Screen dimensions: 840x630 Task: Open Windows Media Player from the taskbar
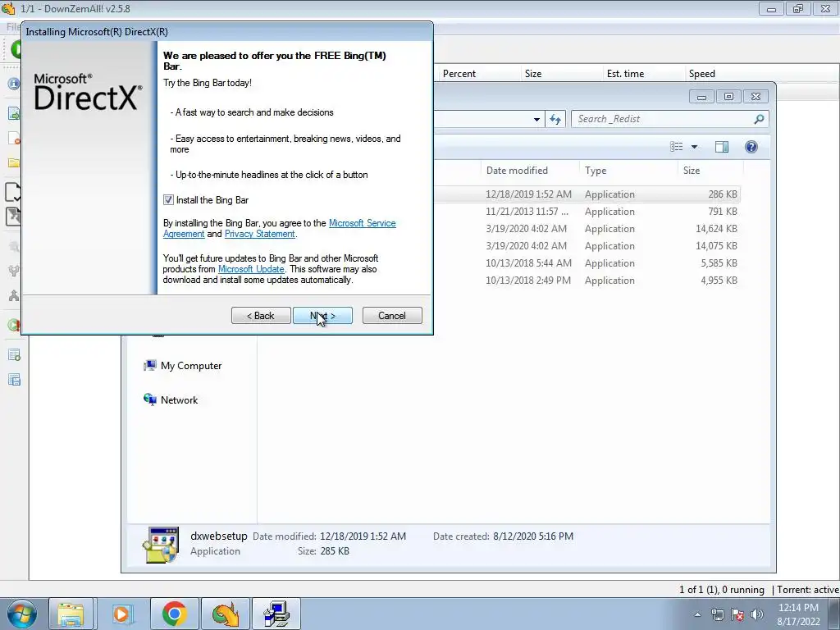point(121,614)
